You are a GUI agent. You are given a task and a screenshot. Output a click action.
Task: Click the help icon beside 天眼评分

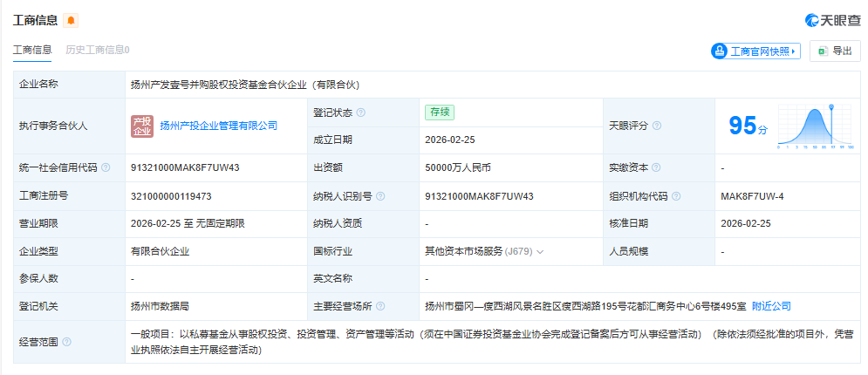[656, 126]
